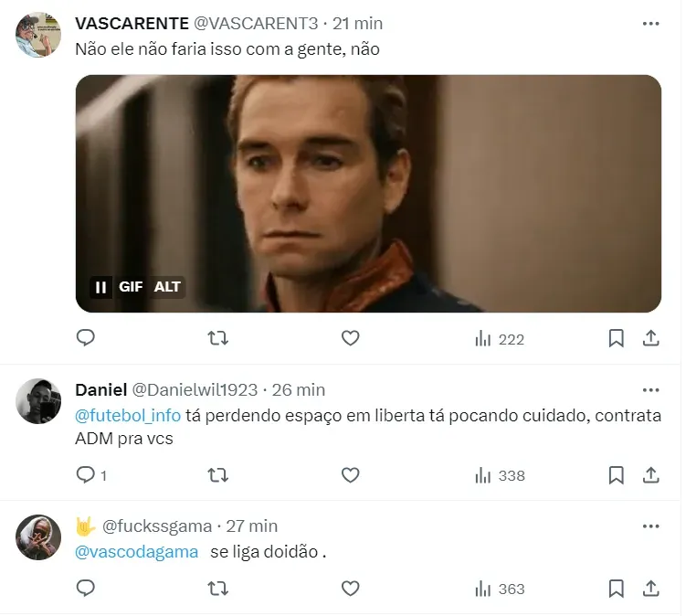Repost Daniel's tweet
Screen dimensions: 686x616
click(x=218, y=475)
